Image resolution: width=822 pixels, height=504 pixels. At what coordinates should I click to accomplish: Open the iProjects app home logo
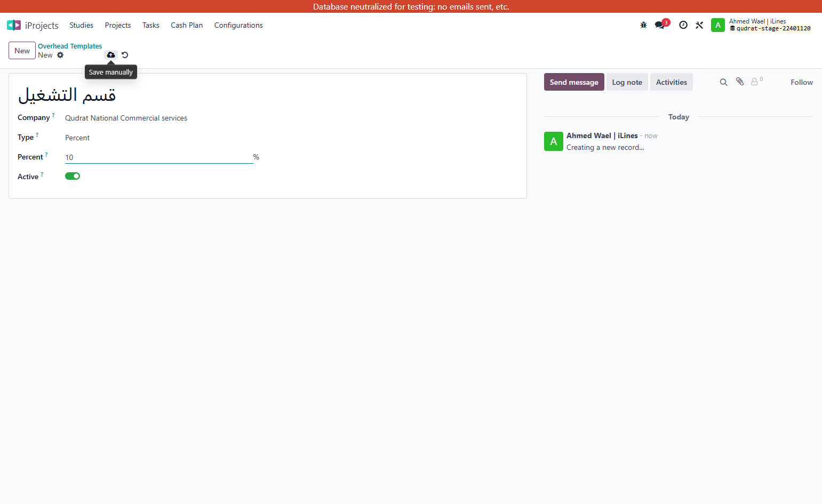[14, 25]
